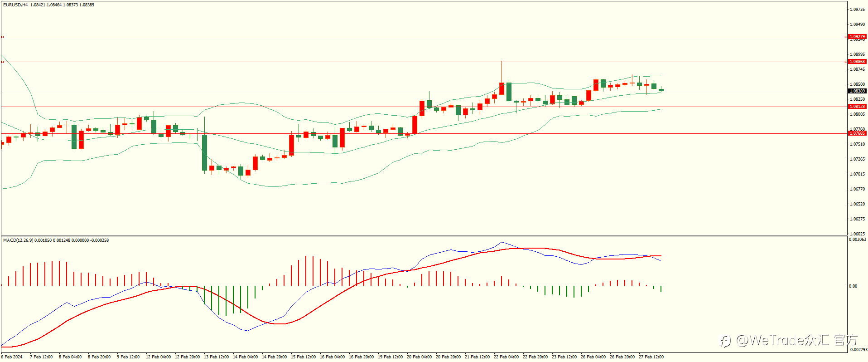Image resolution: width=868 pixels, height=362 pixels.
Task: Click the red 1.07685 price tag
Action: point(857,133)
